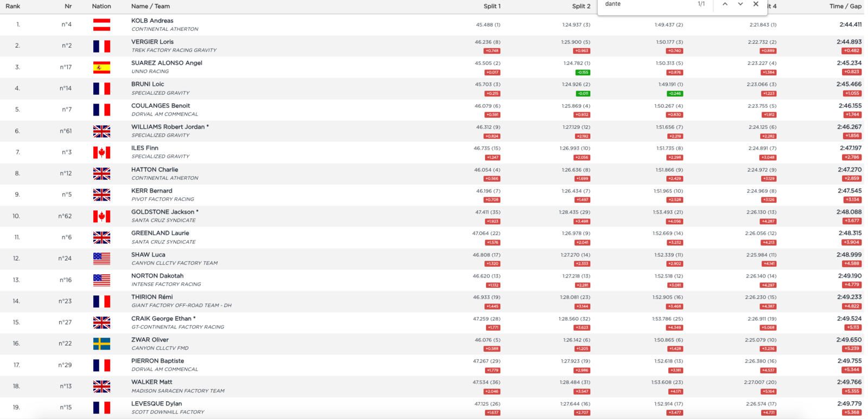Select rider name BRUNI Loic

click(148, 84)
